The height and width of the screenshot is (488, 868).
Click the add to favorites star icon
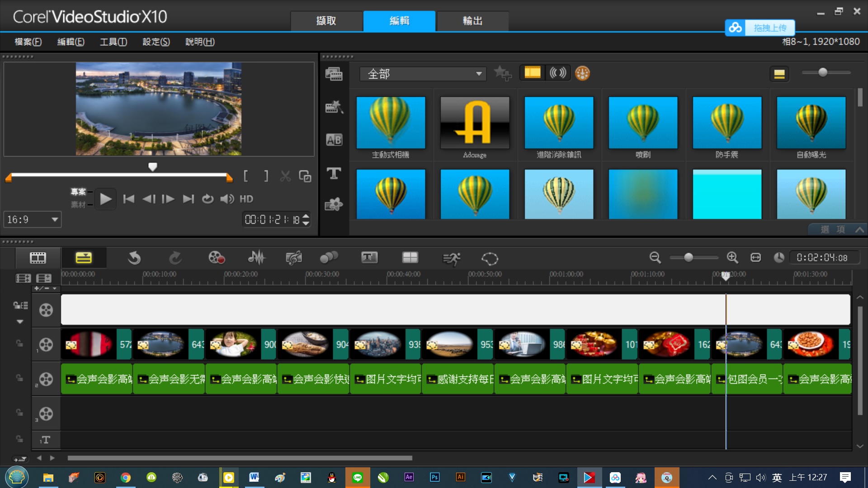502,73
